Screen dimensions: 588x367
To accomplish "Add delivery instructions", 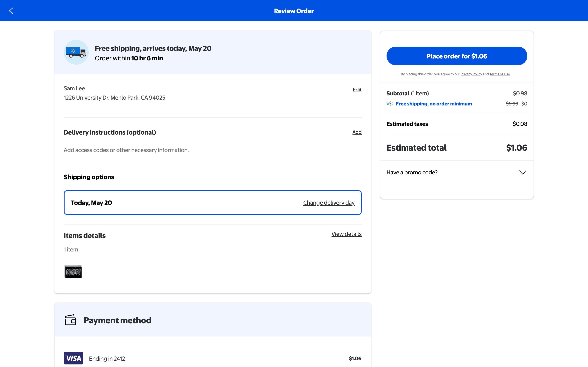I will coord(357,132).
